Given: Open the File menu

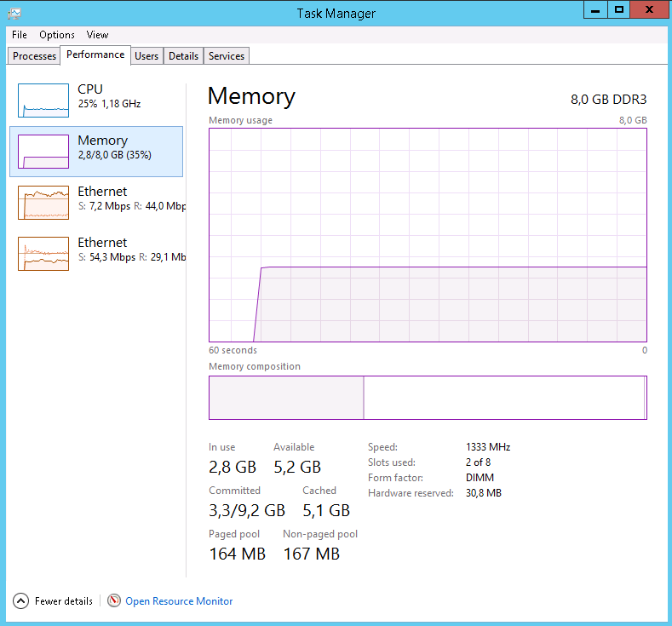Looking at the screenshot, I should tap(20, 35).
